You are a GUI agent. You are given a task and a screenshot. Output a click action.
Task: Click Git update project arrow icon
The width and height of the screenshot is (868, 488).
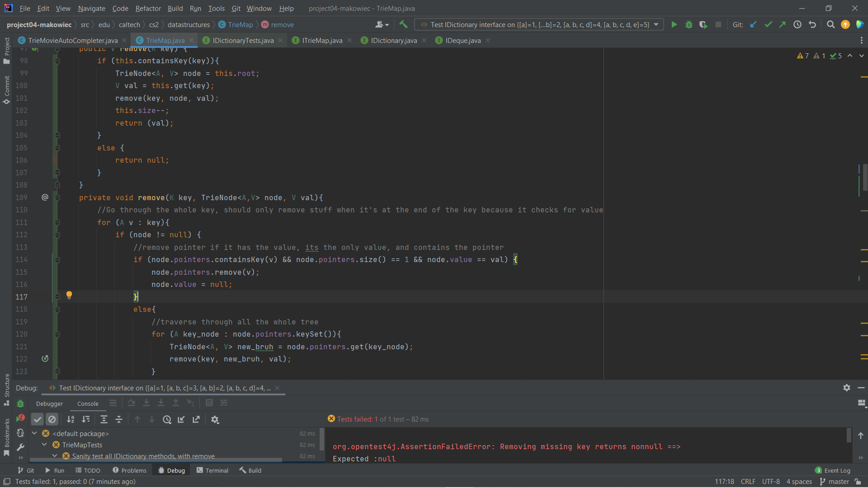click(753, 25)
